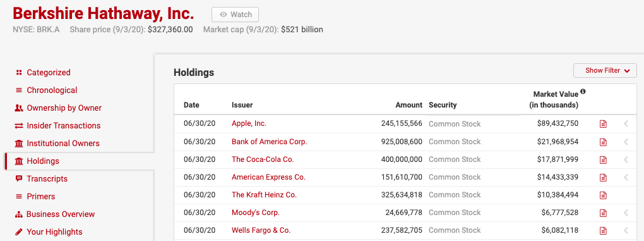Expand the Bank of America row chevron
644x241 pixels.
click(626, 142)
